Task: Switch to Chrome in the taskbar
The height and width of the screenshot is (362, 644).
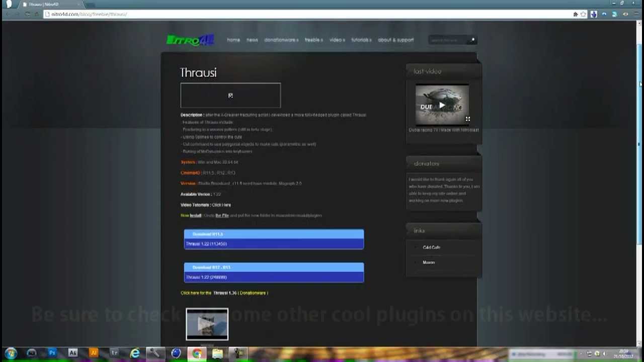Action: pyautogui.click(x=196, y=353)
